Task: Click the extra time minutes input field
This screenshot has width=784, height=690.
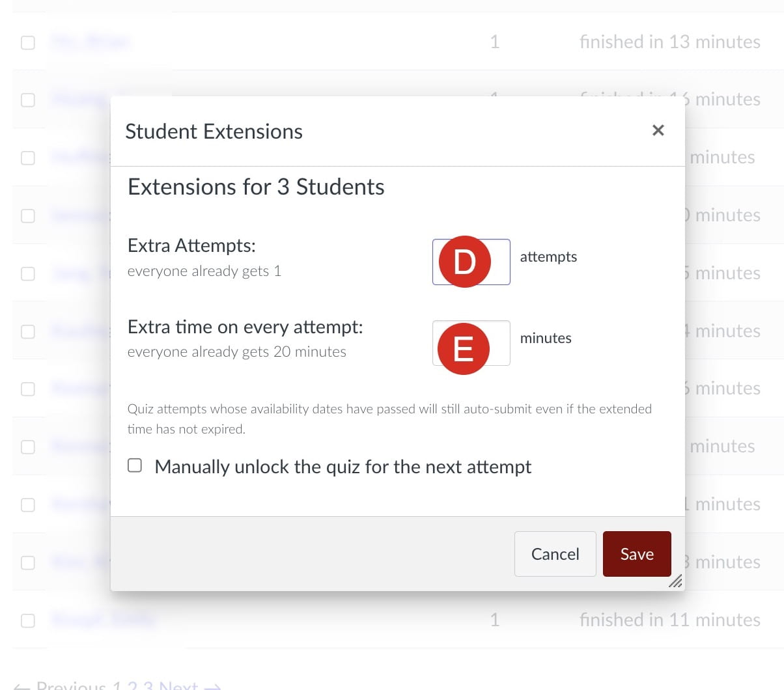Action: (x=471, y=343)
